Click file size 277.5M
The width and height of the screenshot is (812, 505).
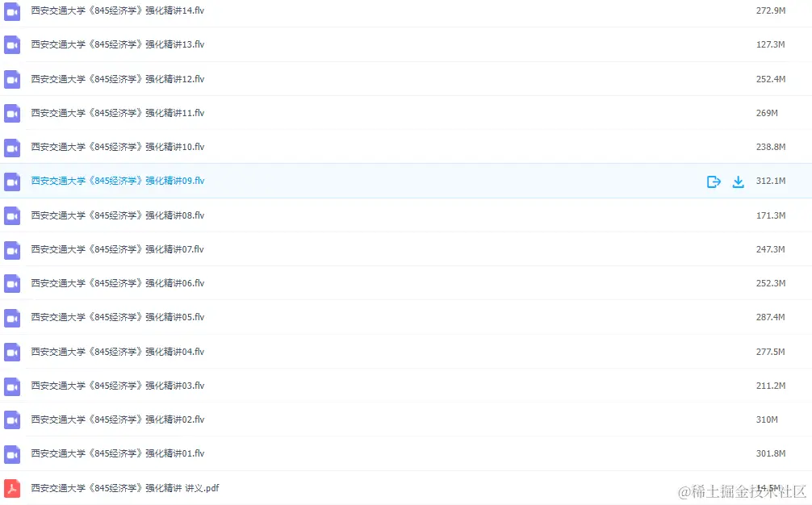(771, 352)
